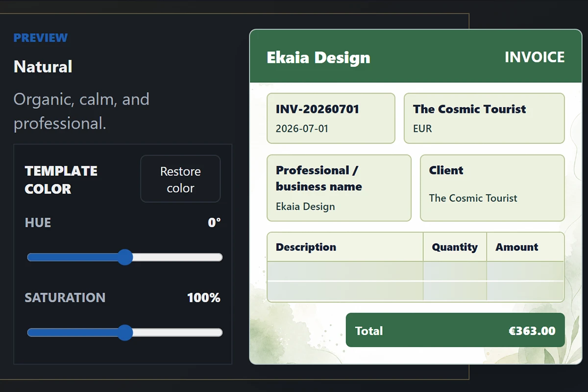Click the INVOICE label in green header
The width and height of the screenshot is (588, 392).
[x=535, y=57]
